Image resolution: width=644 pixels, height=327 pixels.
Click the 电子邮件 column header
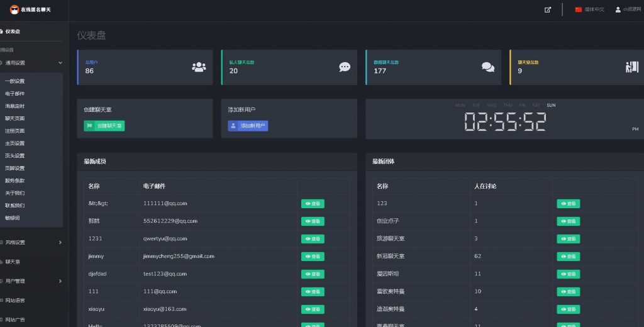155,186
